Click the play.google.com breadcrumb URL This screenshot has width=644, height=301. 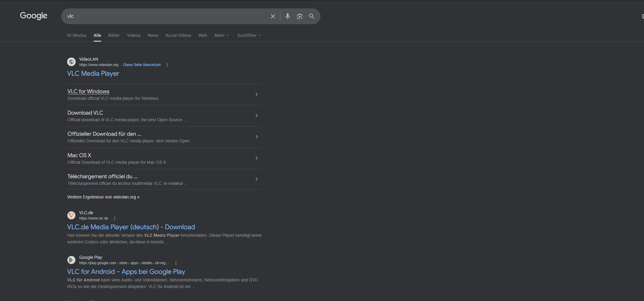click(x=124, y=263)
